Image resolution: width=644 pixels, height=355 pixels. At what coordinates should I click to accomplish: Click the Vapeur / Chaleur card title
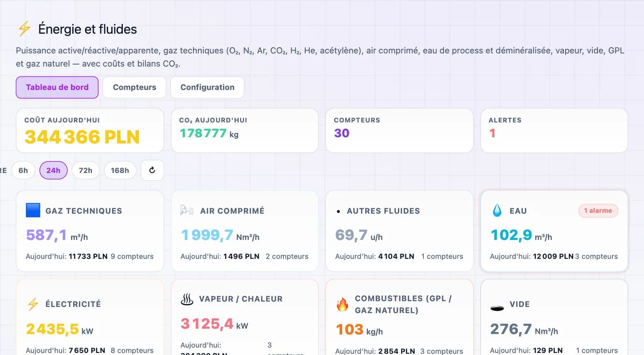pyautogui.click(x=241, y=299)
